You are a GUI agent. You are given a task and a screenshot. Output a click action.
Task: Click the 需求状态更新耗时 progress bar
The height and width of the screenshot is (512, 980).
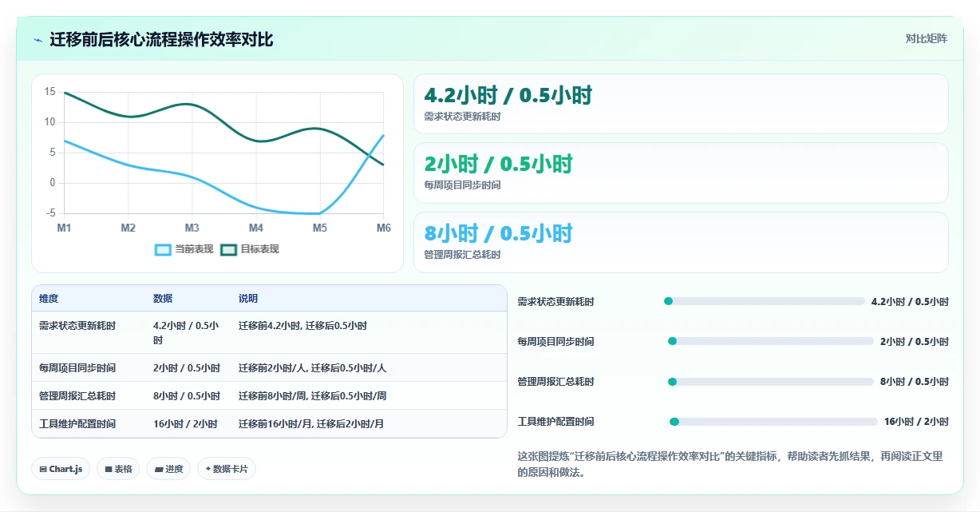765,301
